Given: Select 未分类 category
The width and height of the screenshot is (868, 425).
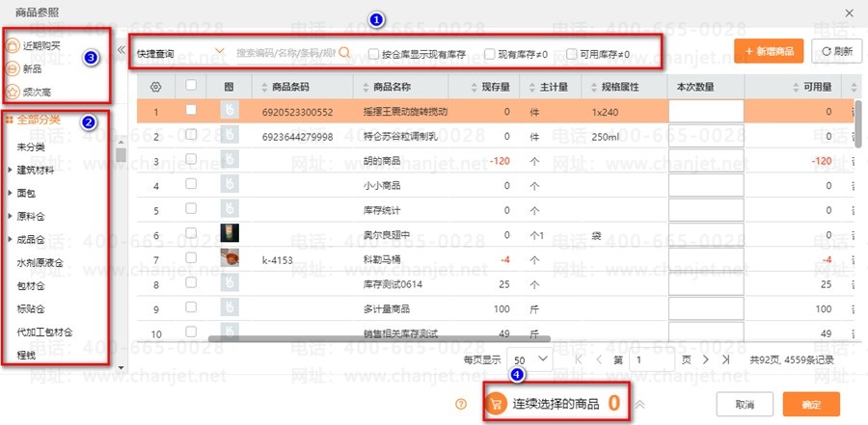Looking at the screenshot, I should 31,147.
